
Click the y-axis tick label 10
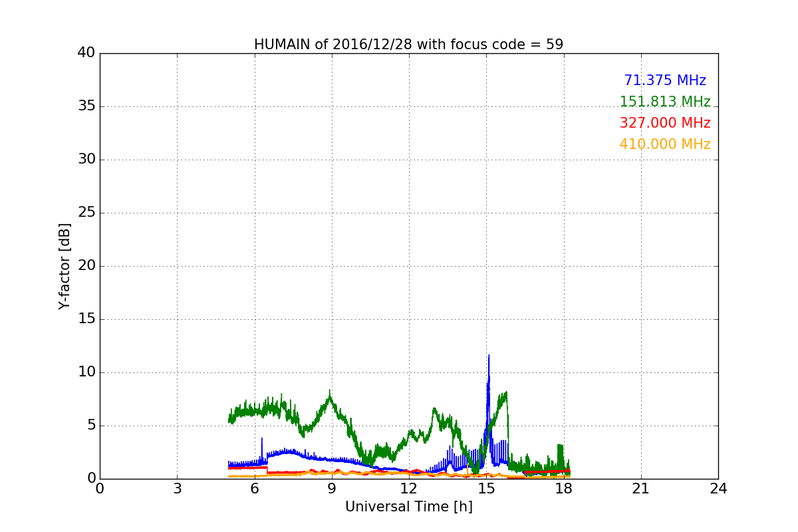point(86,372)
